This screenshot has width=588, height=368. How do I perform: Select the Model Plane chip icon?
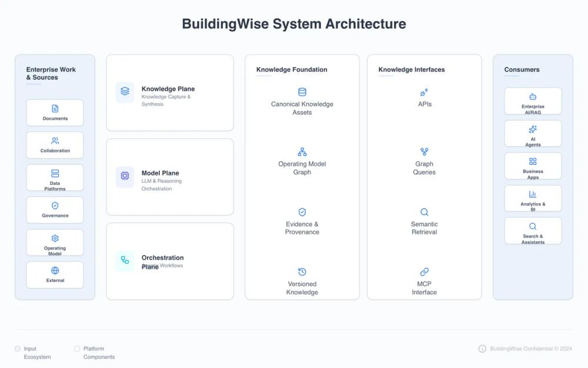[124, 177]
